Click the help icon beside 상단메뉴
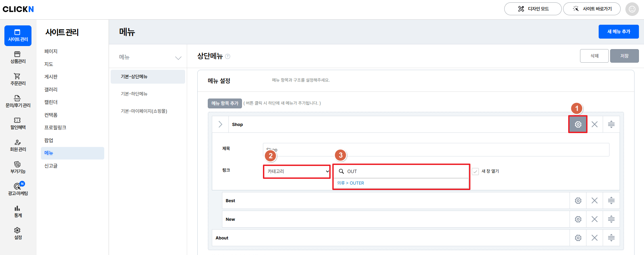Viewport: 644px width, 255px height. pos(228,57)
